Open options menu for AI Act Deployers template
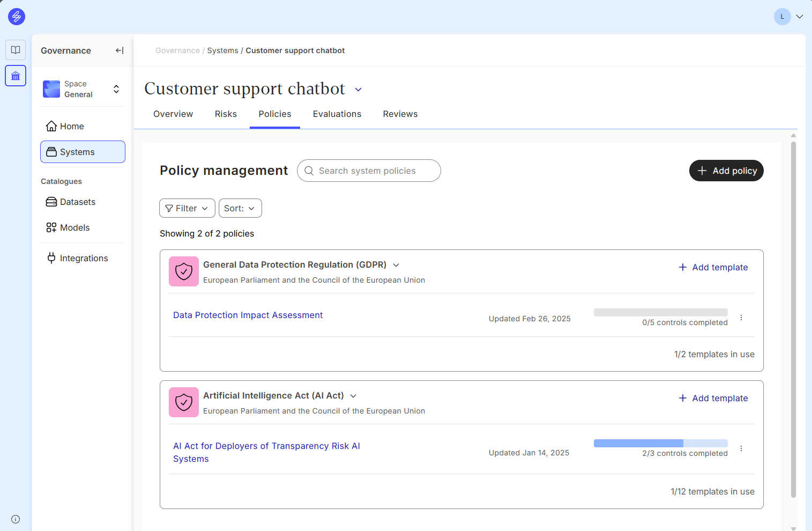This screenshot has height=531, width=812. tap(741, 448)
